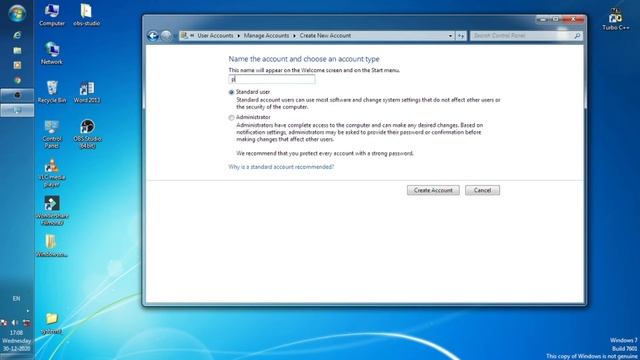Launch the Wondershare Filmora shortcut

(52, 211)
